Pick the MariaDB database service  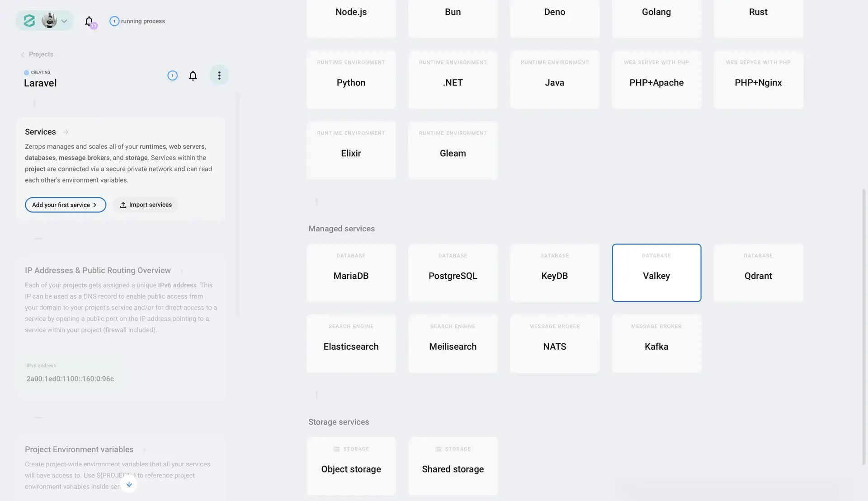tap(351, 273)
